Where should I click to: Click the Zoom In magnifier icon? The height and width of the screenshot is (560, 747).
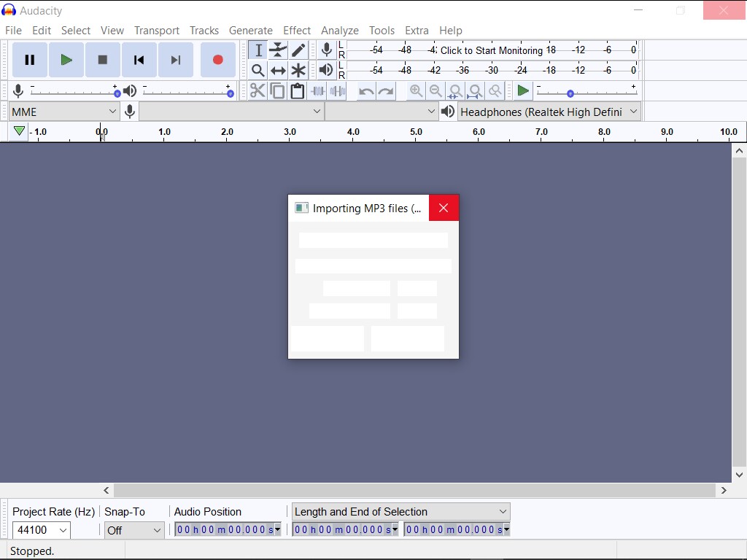416,90
